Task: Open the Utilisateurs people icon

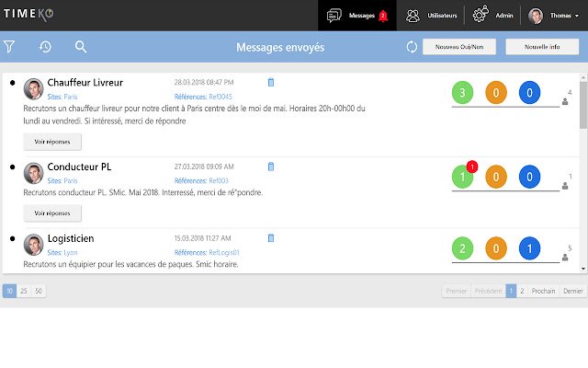Action: (413, 16)
